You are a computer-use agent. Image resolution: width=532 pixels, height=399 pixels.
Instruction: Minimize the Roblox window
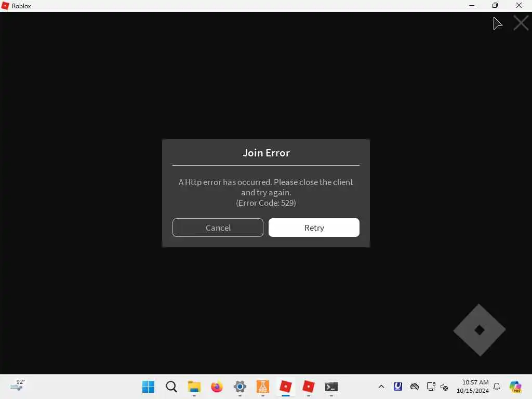click(472, 6)
